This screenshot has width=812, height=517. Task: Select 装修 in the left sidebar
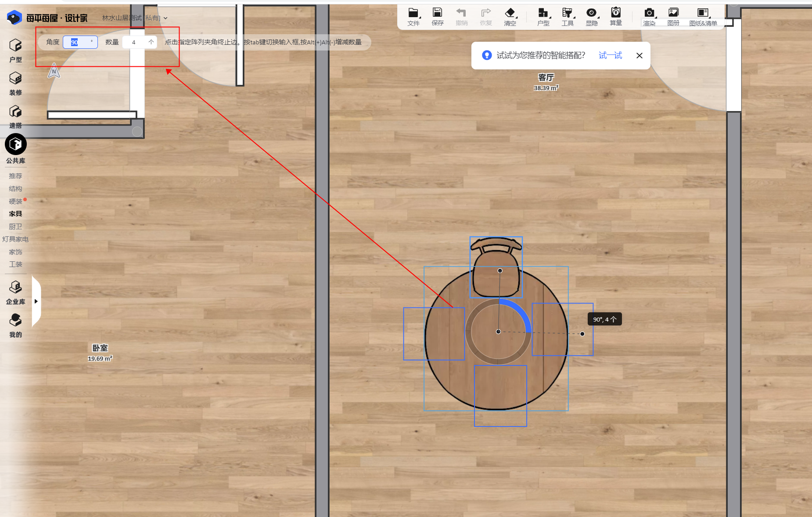(x=15, y=84)
